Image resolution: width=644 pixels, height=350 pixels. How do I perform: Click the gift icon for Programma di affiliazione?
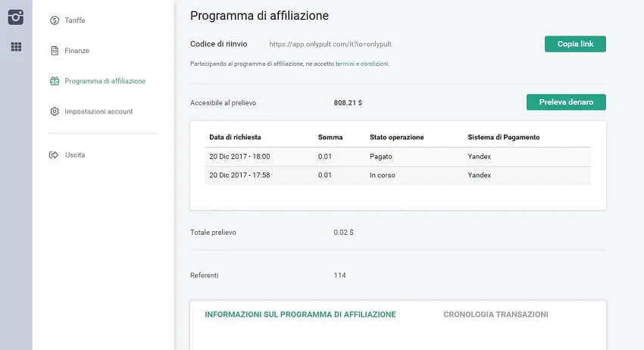(55, 81)
